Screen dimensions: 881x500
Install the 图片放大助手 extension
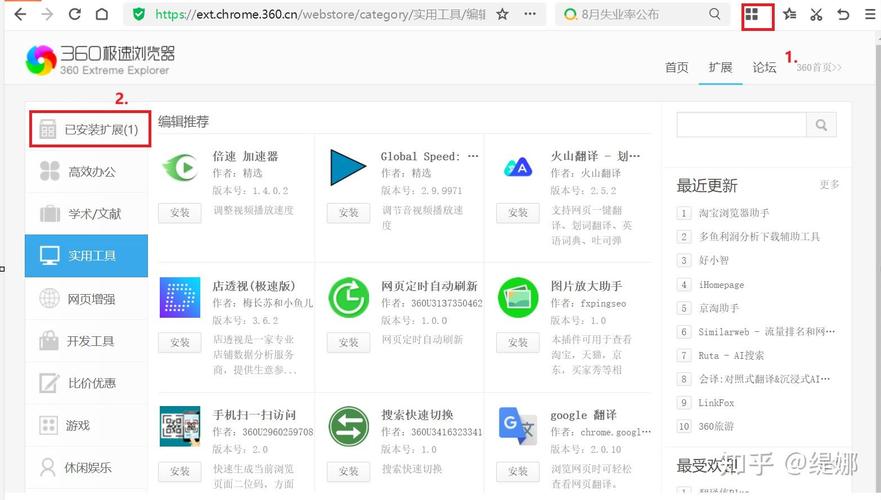(x=517, y=343)
